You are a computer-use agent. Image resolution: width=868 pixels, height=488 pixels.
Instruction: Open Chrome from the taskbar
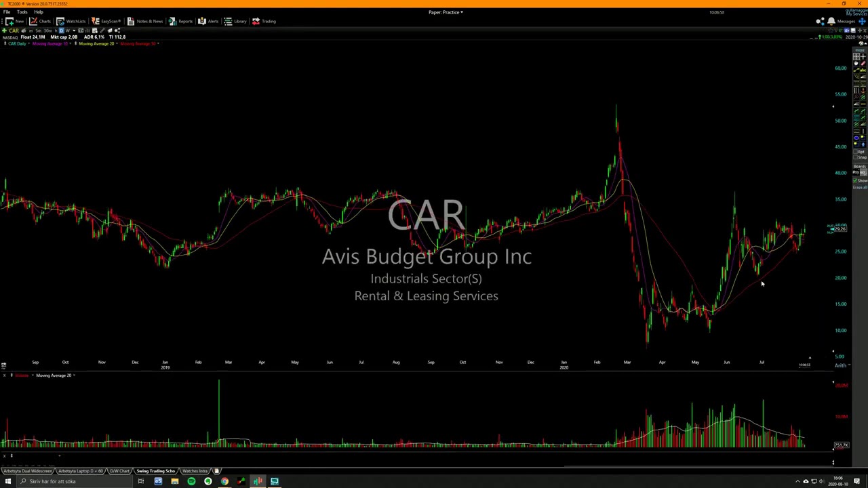click(224, 481)
